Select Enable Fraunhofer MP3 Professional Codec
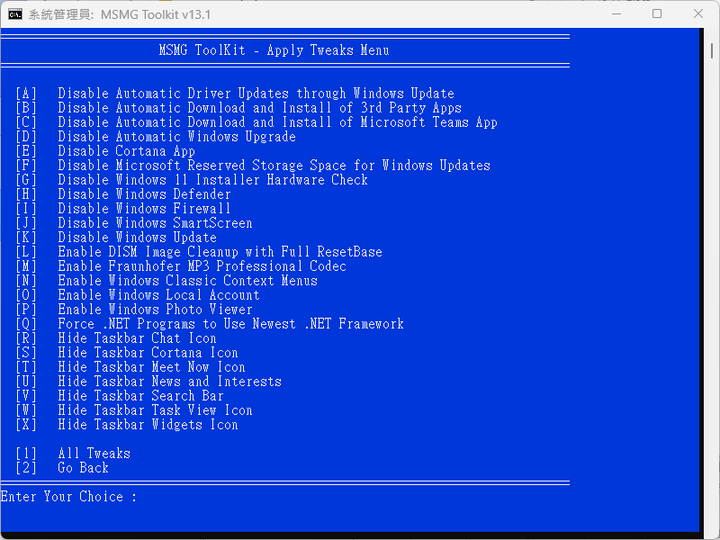This screenshot has height=540, width=720. (181, 266)
